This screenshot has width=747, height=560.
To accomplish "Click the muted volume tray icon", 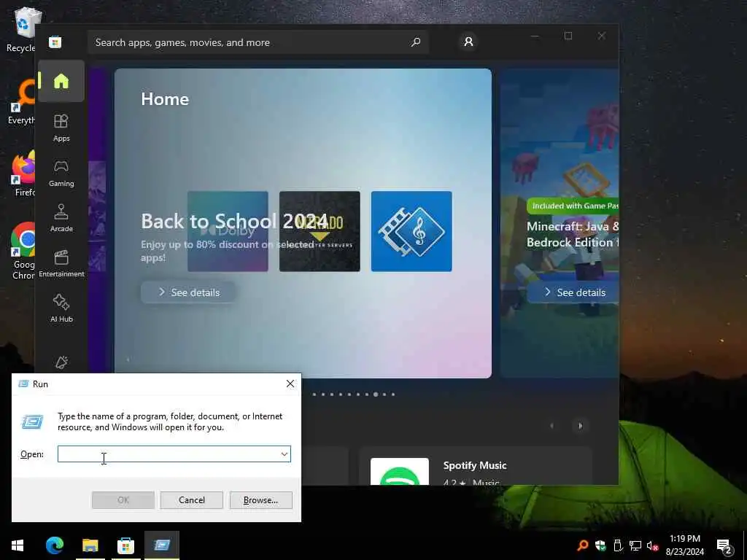I will [652, 545].
